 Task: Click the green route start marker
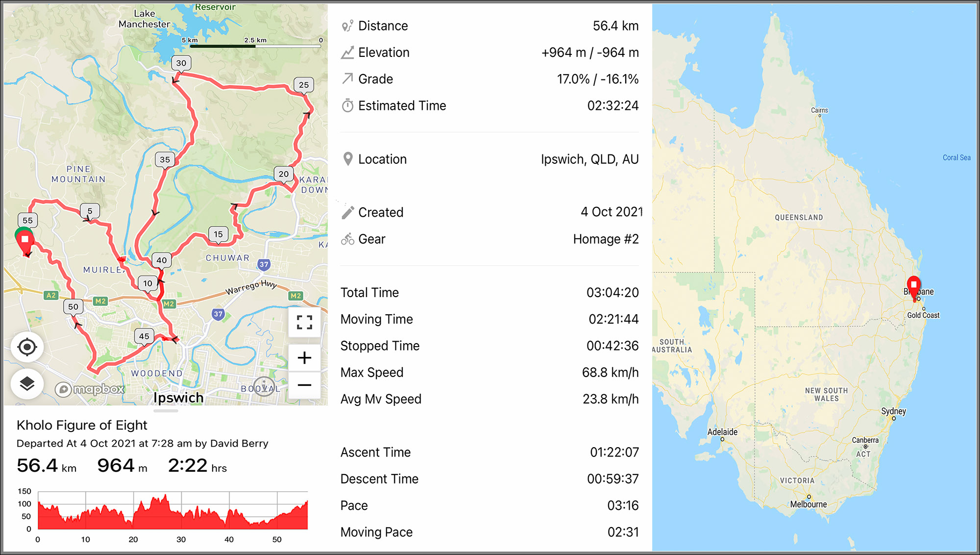[x=23, y=229]
